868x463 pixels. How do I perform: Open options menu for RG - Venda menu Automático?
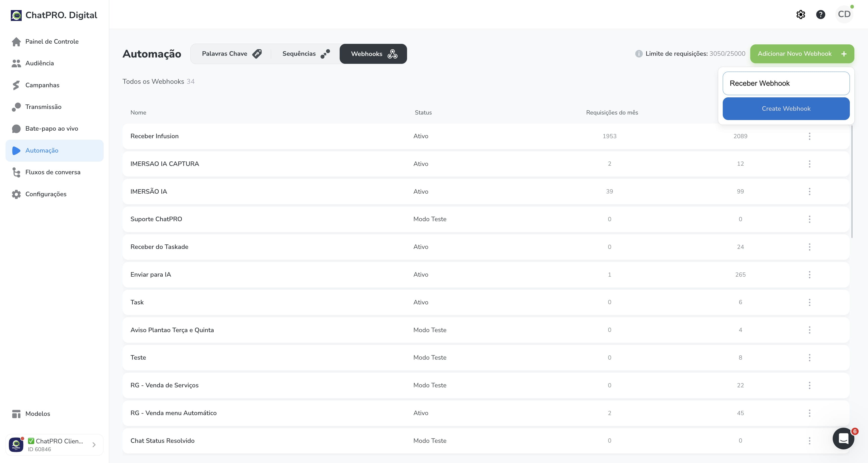tap(809, 413)
